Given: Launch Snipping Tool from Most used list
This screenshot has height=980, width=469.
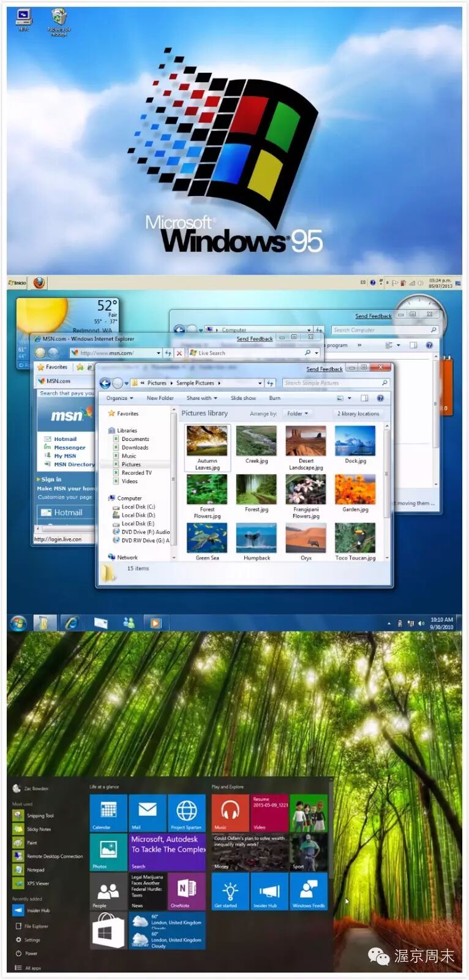Looking at the screenshot, I should click(34, 816).
